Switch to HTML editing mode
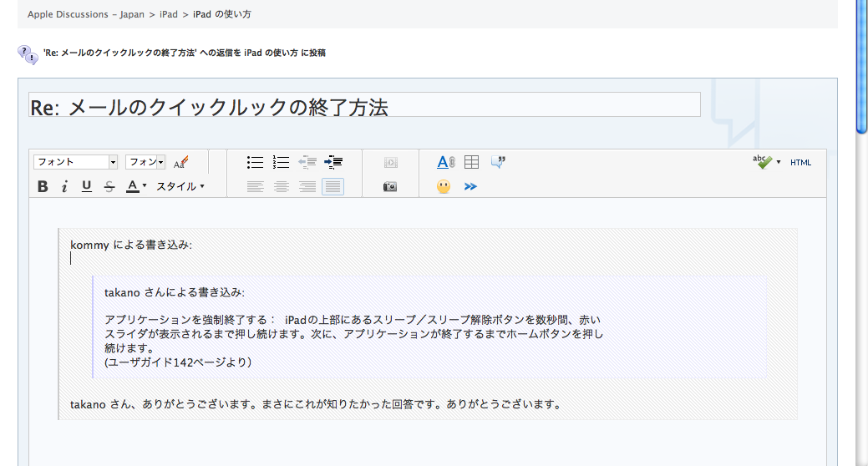 tap(800, 163)
